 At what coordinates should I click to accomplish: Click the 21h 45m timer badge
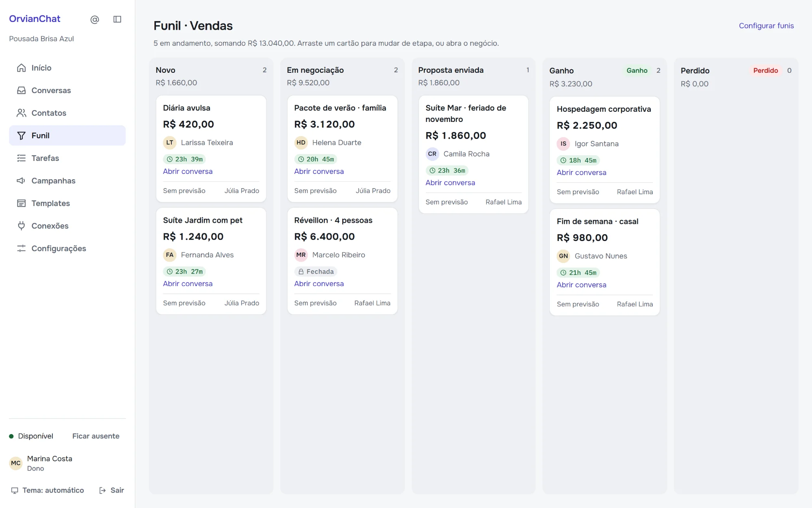click(578, 273)
